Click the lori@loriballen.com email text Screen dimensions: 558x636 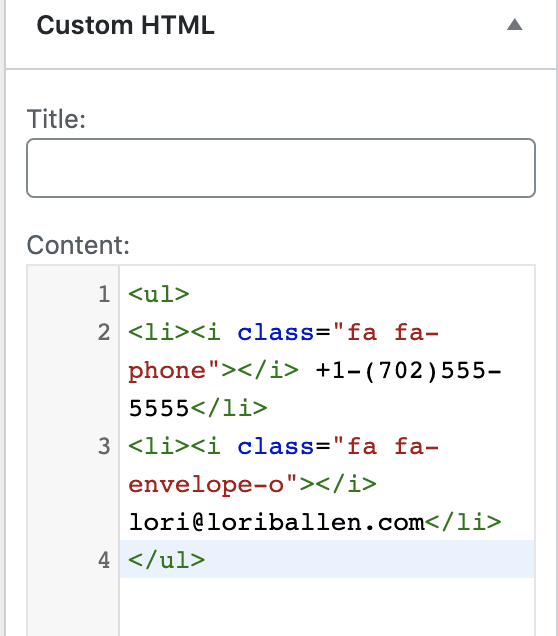(x=277, y=522)
